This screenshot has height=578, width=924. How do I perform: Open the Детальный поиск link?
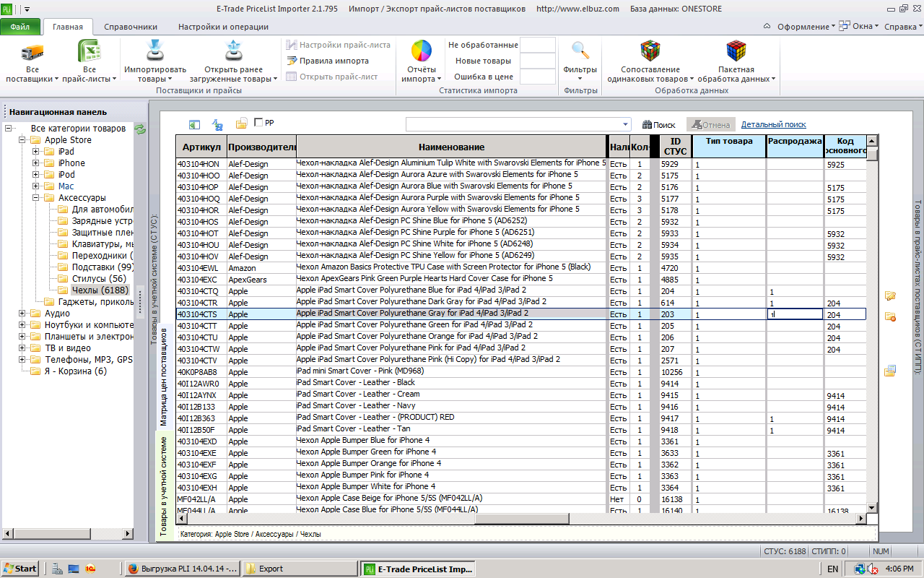coord(774,125)
